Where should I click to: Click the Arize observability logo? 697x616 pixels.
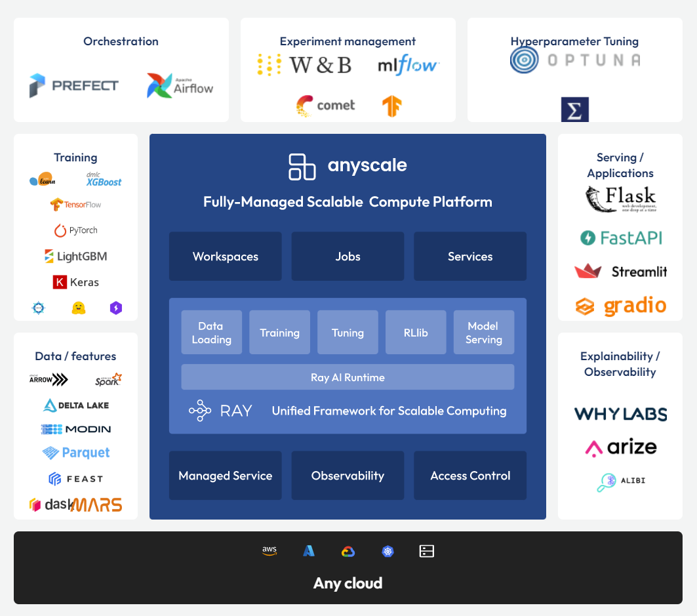pos(620,447)
